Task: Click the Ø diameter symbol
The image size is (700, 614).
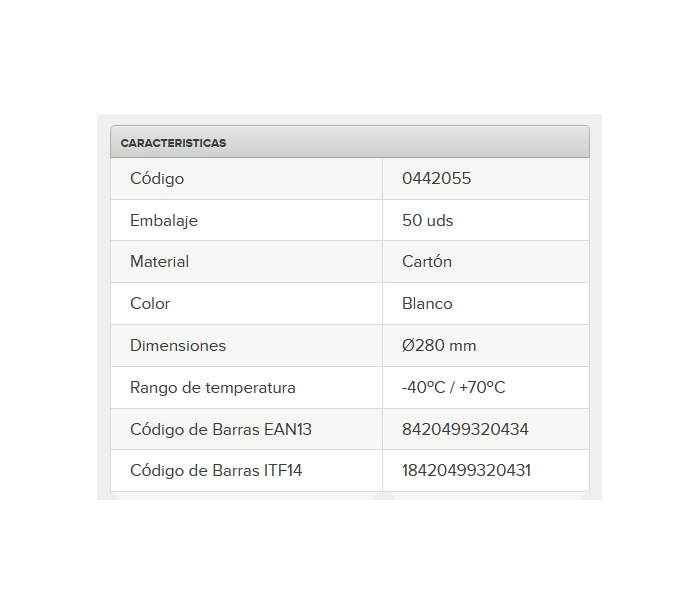Action: tap(408, 346)
